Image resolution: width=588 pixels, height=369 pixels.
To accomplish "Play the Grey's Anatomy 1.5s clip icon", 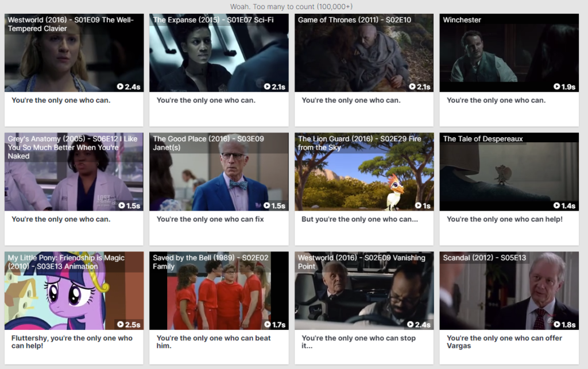I will point(122,205).
